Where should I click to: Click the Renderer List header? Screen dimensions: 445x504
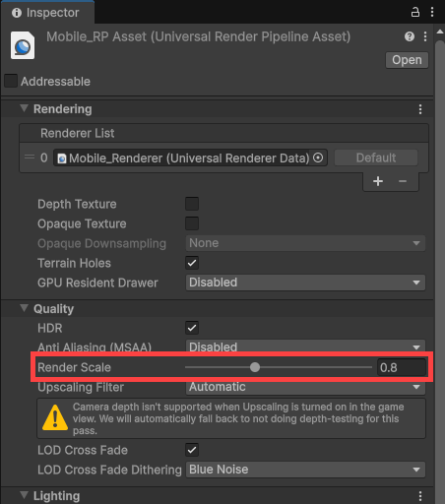[224, 133]
